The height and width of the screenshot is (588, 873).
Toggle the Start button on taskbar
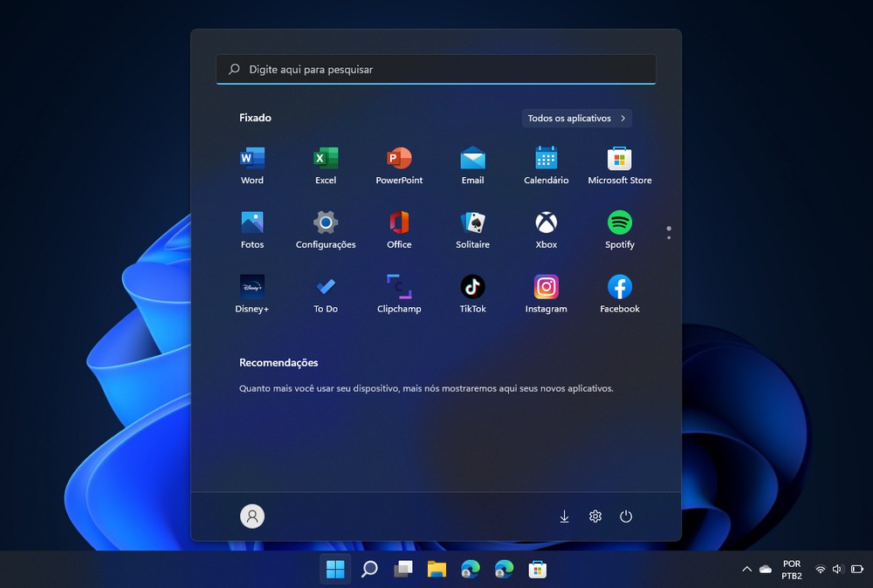coord(335,570)
